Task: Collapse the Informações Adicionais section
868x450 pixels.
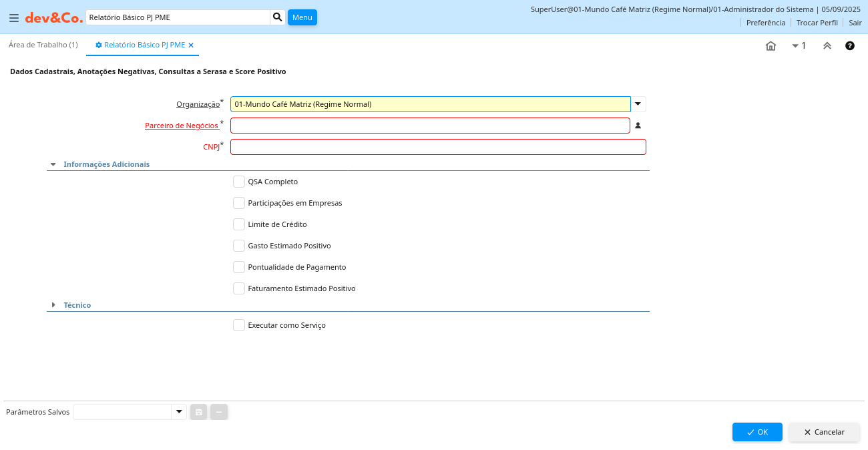Action: (53, 164)
